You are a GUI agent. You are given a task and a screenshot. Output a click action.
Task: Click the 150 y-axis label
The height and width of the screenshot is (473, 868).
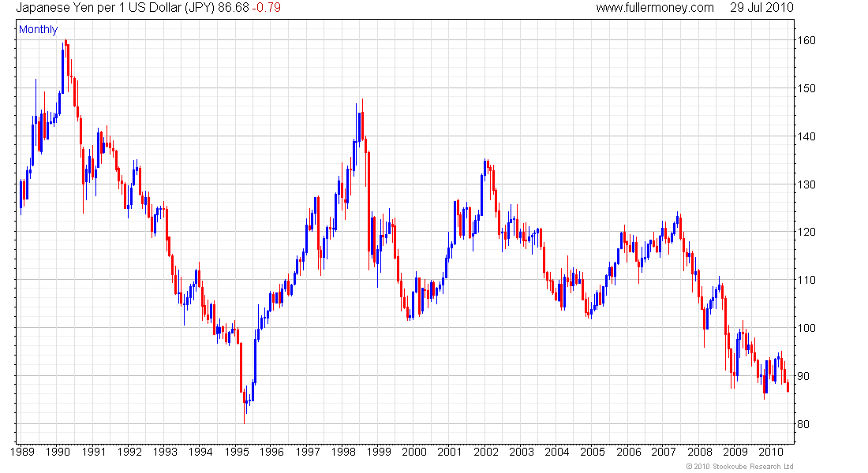806,88
